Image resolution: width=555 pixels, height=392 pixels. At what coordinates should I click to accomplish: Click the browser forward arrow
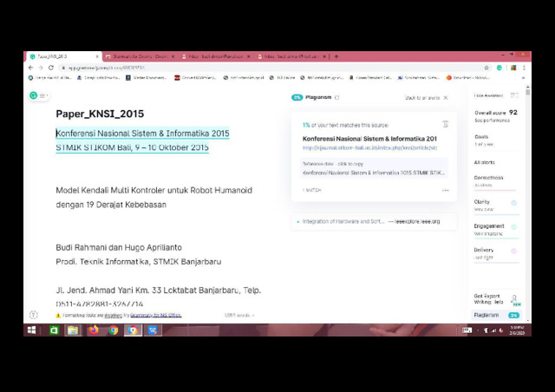[41, 68]
